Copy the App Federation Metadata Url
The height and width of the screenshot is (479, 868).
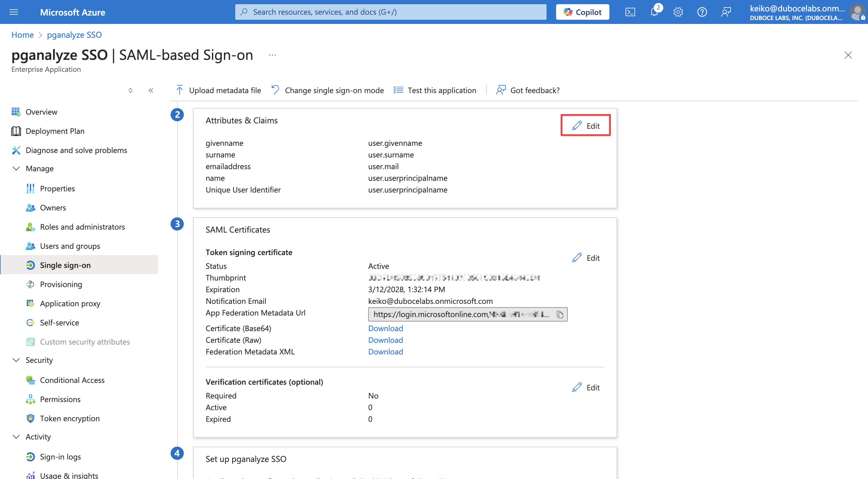(560, 315)
